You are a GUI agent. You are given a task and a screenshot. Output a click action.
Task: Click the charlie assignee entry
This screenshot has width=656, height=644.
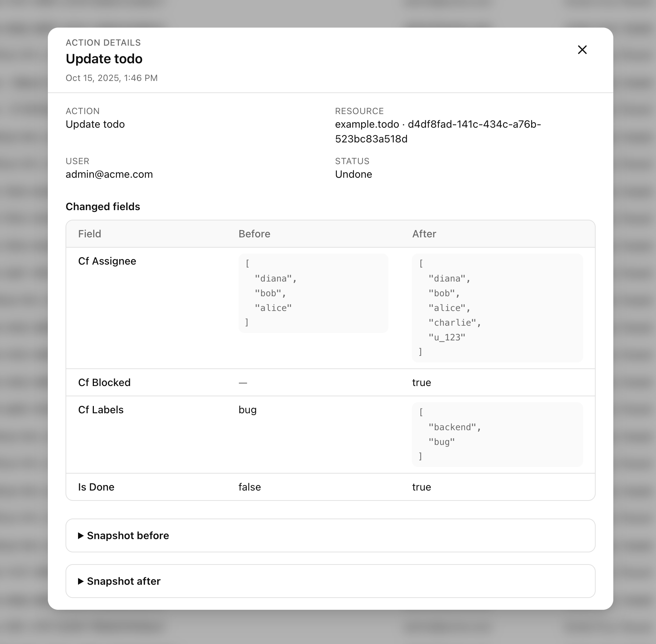454,322
